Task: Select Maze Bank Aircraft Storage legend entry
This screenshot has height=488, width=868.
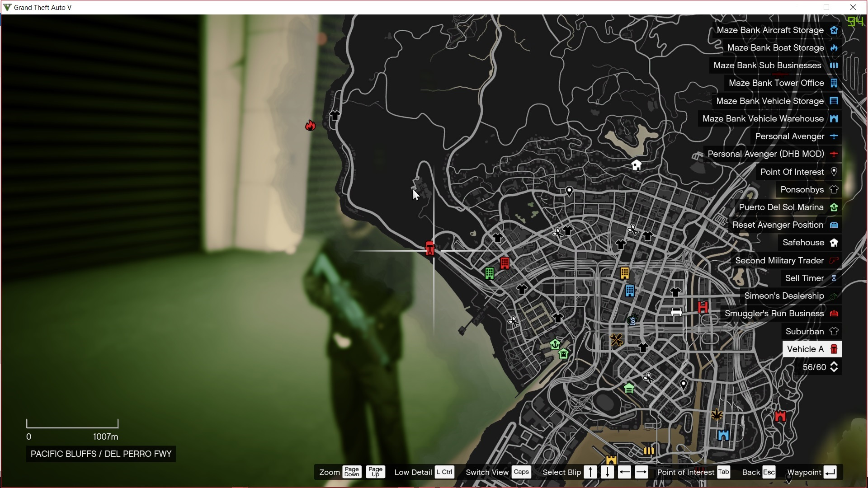Action: click(x=777, y=30)
